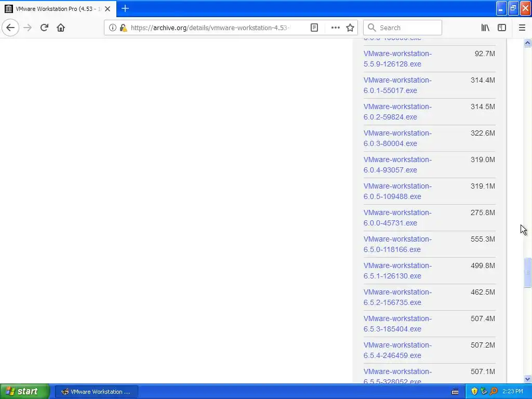Click the 314.4M file size text
This screenshot has height=399, width=532.
click(x=483, y=80)
